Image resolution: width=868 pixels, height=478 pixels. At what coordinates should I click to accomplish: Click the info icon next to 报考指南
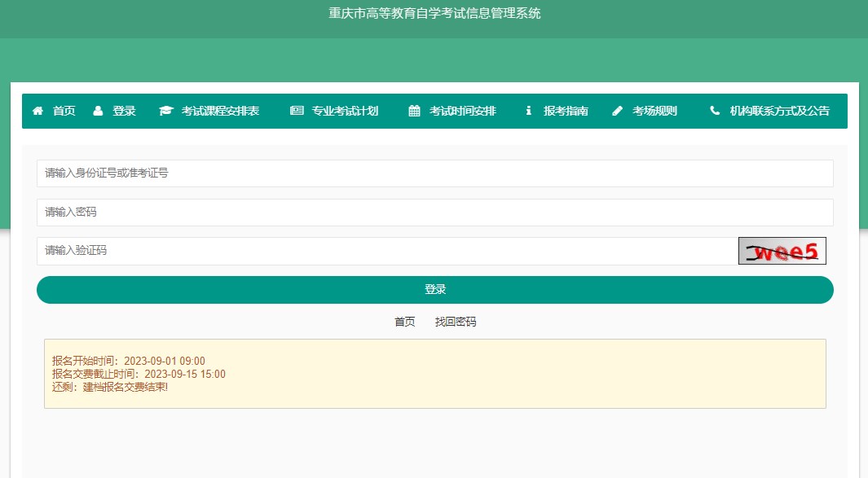(527, 111)
